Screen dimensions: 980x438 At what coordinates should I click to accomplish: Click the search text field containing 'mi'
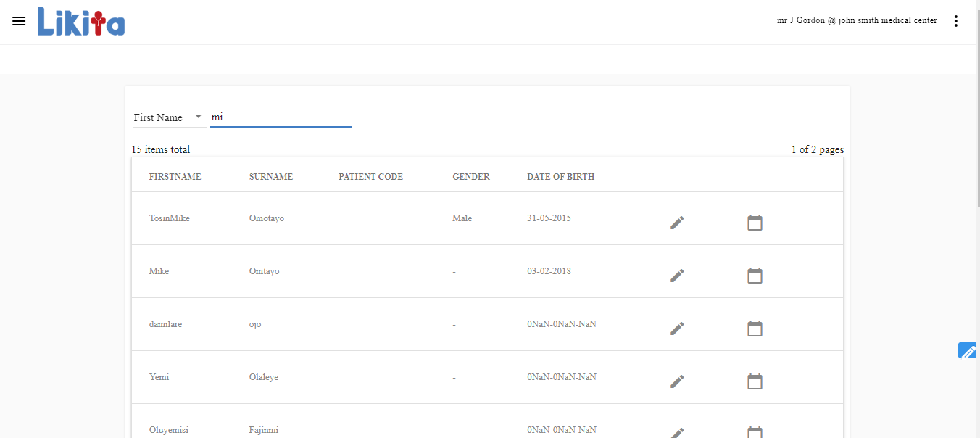click(x=281, y=117)
